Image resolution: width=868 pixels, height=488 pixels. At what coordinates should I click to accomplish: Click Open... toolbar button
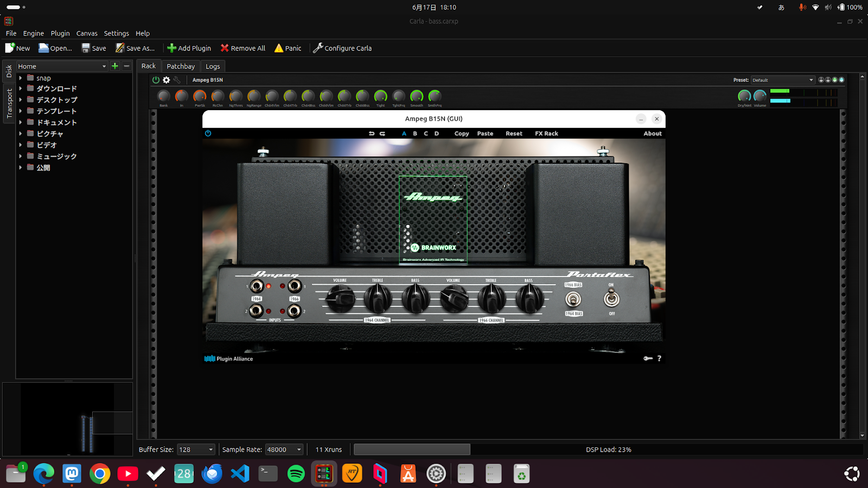(55, 48)
